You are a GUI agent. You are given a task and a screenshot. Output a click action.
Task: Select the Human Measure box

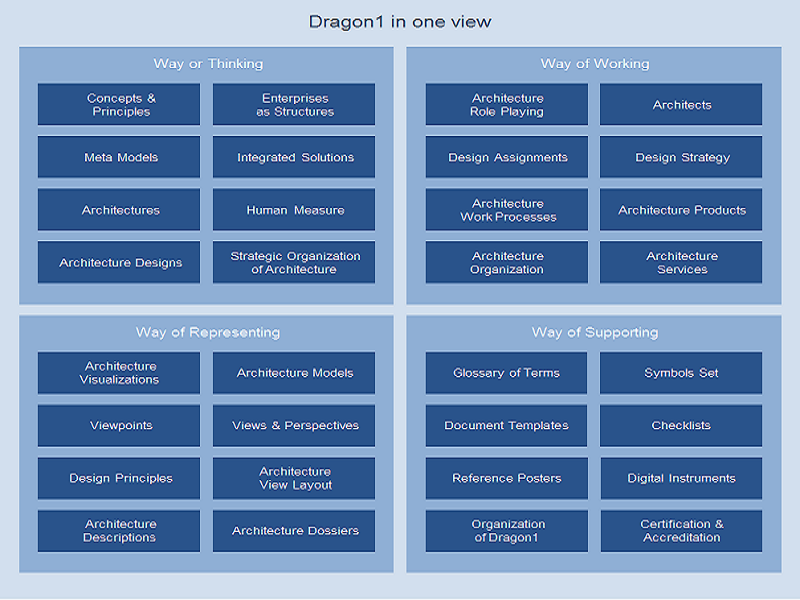pyautogui.click(x=294, y=210)
